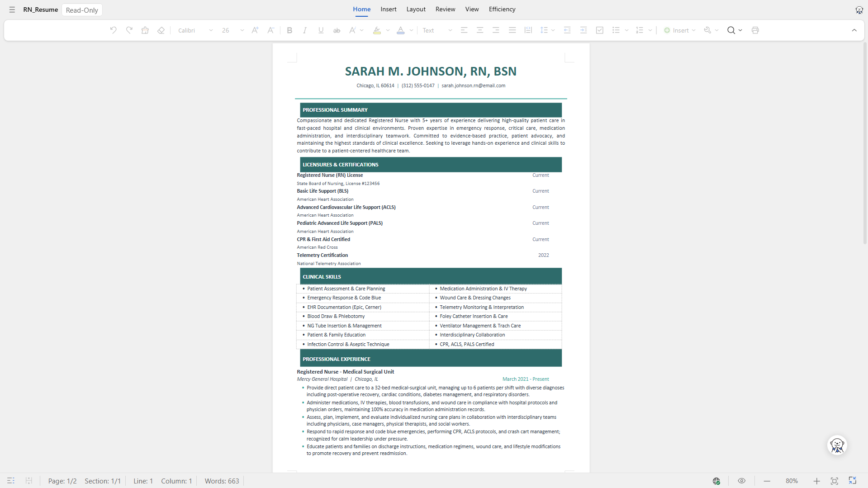Open the Efficiency tab
Screen dimensions: 868x488
click(x=502, y=9)
